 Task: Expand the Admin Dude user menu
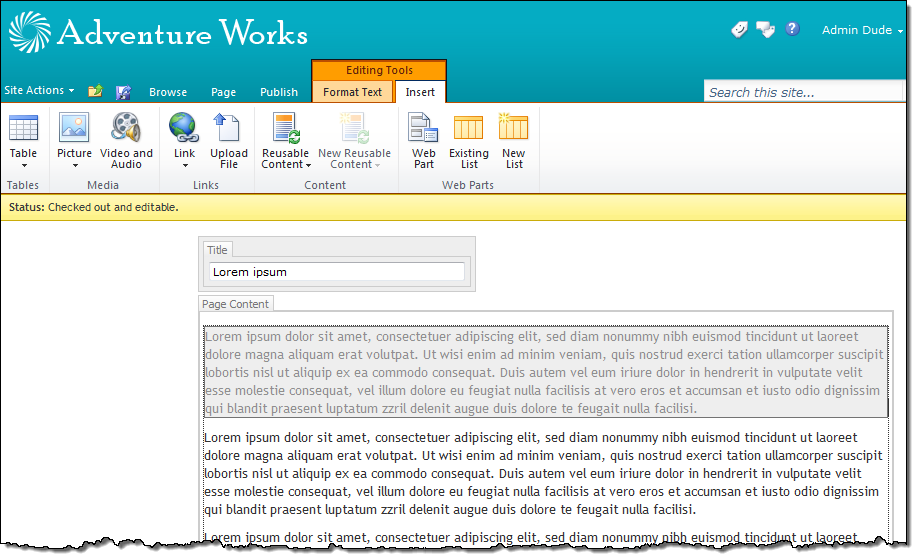[862, 30]
